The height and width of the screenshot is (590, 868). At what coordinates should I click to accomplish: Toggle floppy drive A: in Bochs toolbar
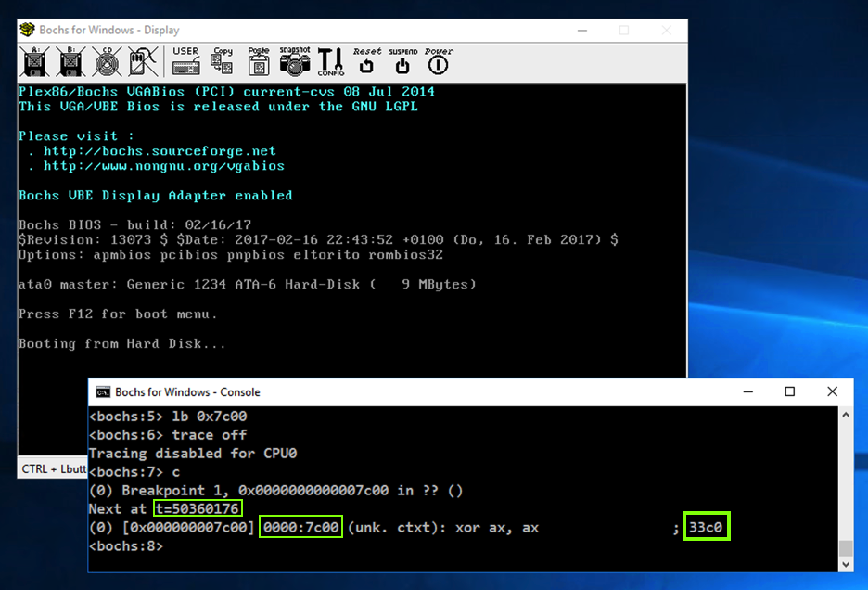[35, 61]
